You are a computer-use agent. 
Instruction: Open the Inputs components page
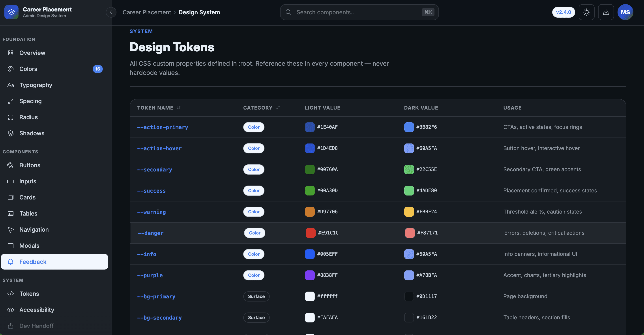coord(54,181)
